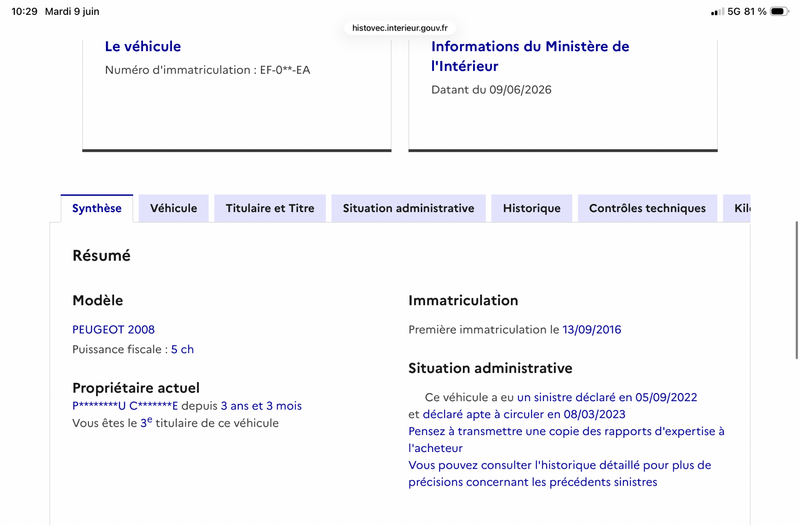Tap the 10:29 clock in status bar
Screen dimensions: 800x525
click(24, 11)
